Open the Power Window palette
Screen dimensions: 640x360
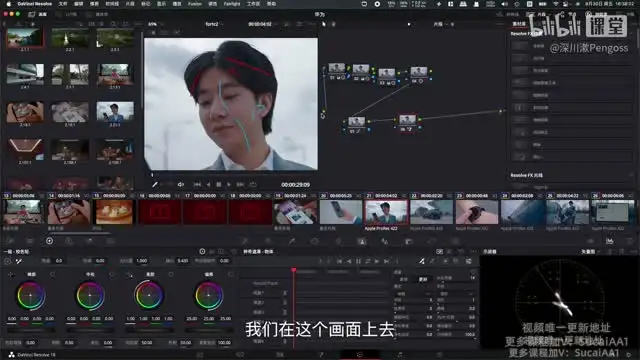[315, 241]
